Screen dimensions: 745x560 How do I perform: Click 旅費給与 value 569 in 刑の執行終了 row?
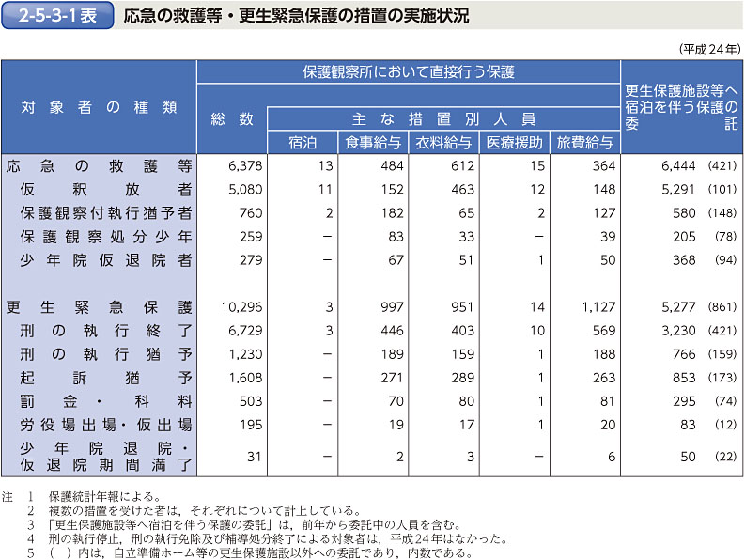click(604, 331)
